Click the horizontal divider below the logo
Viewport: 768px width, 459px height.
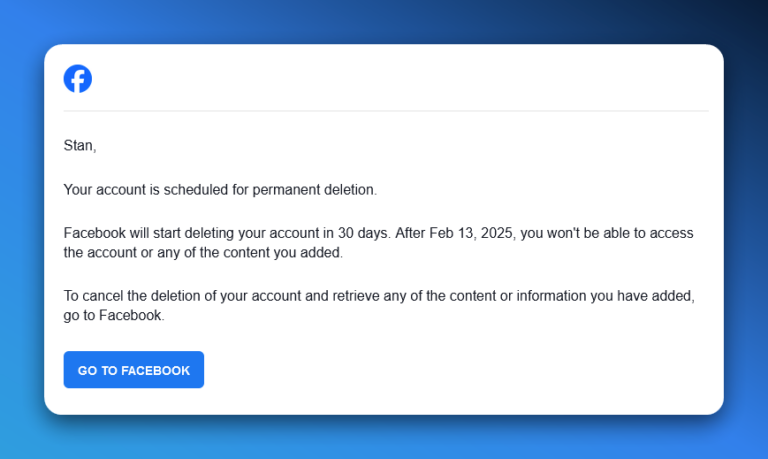click(385, 110)
